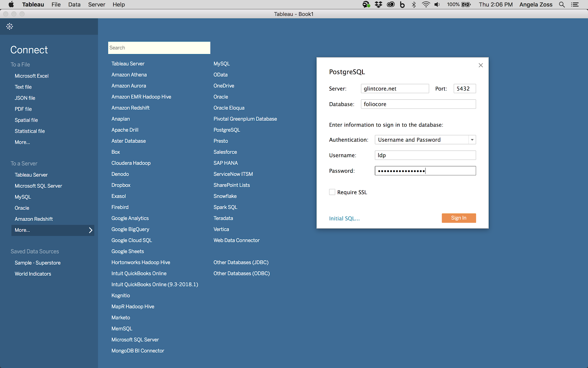Select Text file in sidebar
Screen dimensions: 588x368
pyautogui.click(x=23, y=87)
